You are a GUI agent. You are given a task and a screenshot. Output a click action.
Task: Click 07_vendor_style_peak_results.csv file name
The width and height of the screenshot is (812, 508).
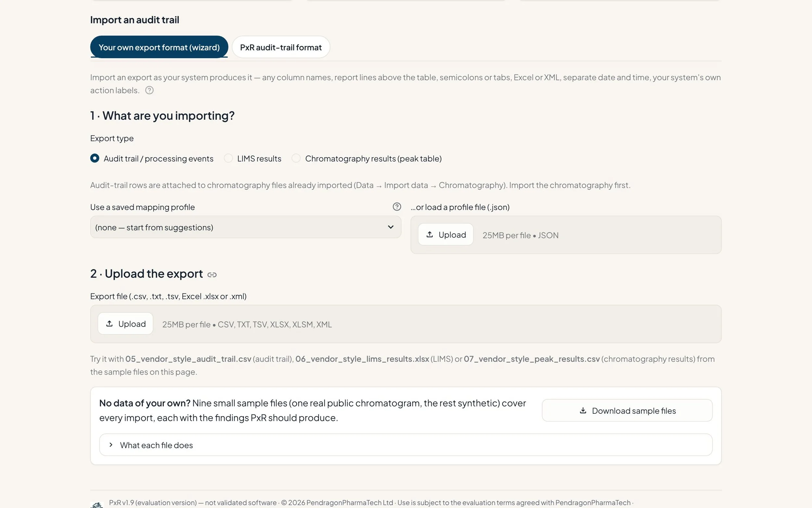[531, 359]
